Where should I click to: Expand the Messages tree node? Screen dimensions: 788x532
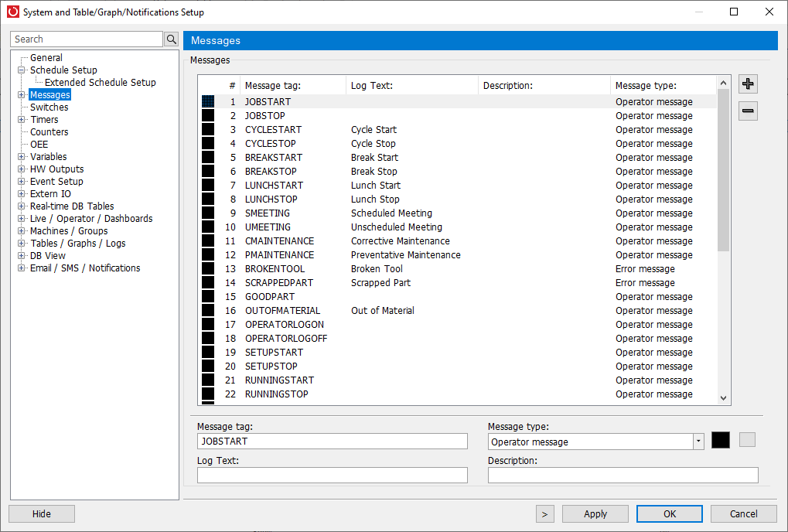coord(21,95)
